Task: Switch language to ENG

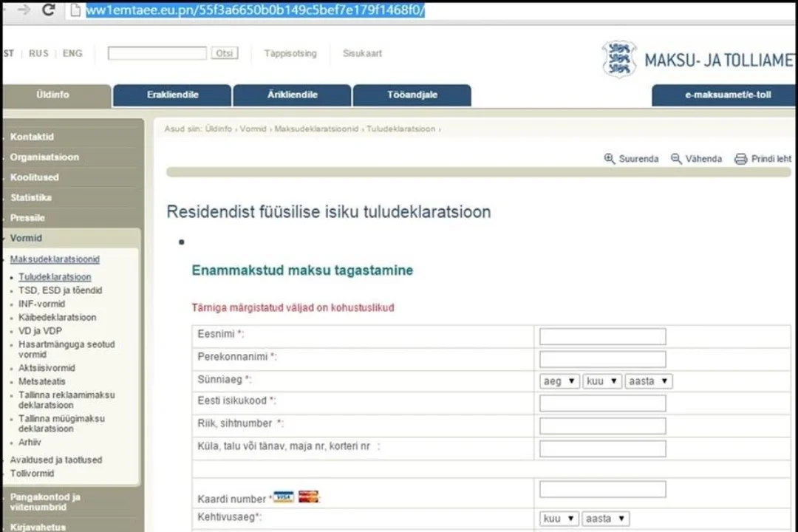Action: click(72, 53)
